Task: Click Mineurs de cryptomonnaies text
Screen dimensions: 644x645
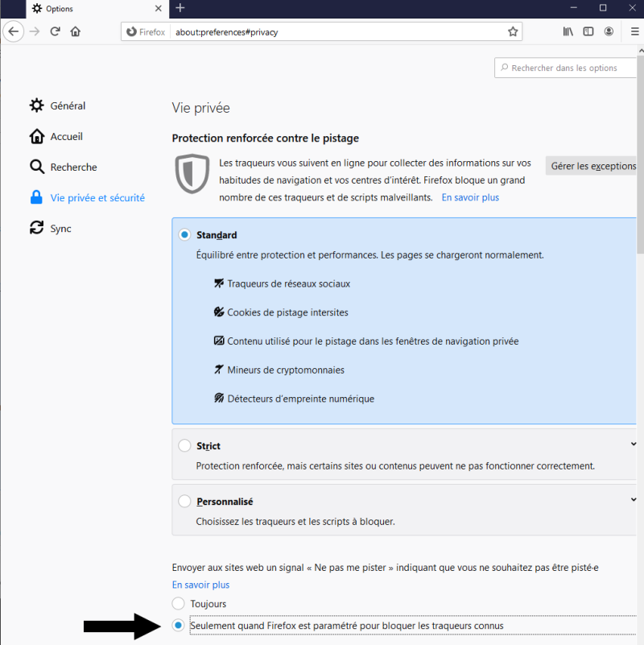Action: (x=286, y=370)
